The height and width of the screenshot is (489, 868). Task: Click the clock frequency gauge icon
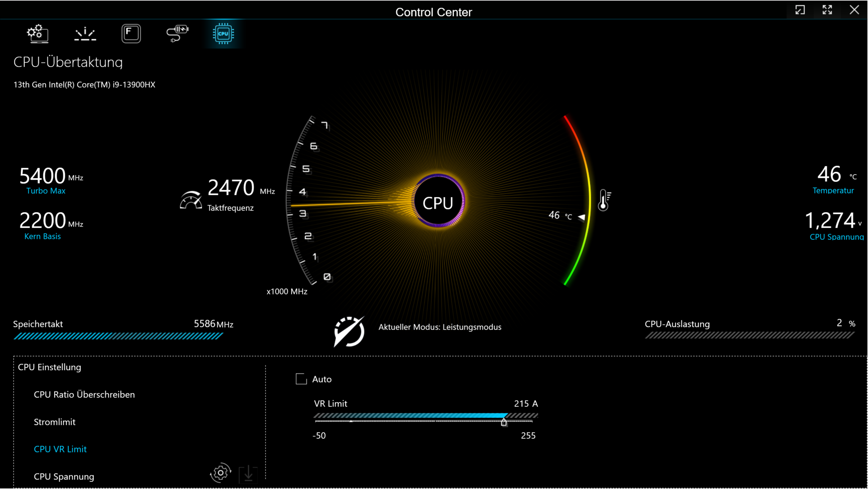click(x=191, y=200)
